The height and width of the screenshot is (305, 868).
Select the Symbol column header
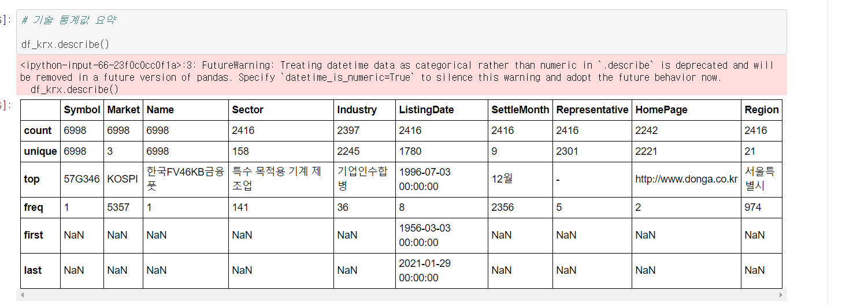pyautogui.click(x=82, y=110)
